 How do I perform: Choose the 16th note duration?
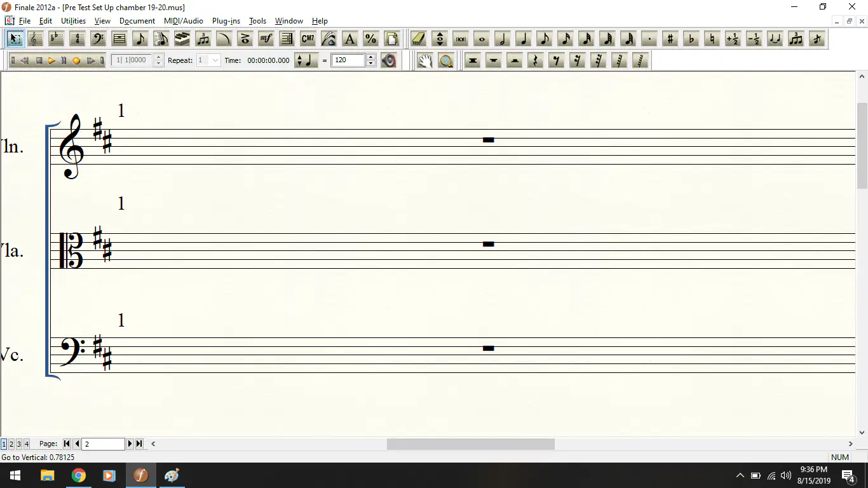pos(566,39)
